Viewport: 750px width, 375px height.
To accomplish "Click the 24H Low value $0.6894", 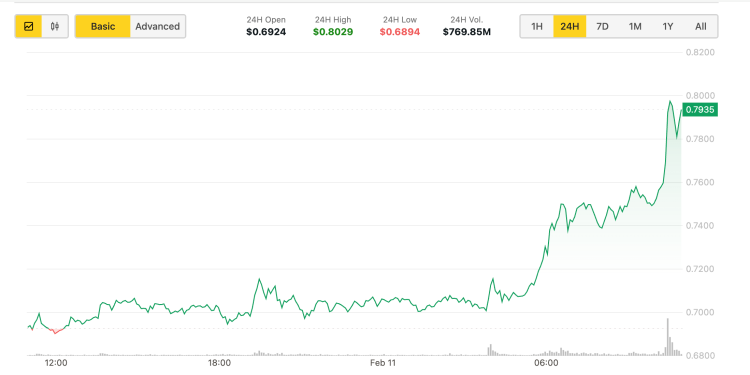I will point(400,32).
